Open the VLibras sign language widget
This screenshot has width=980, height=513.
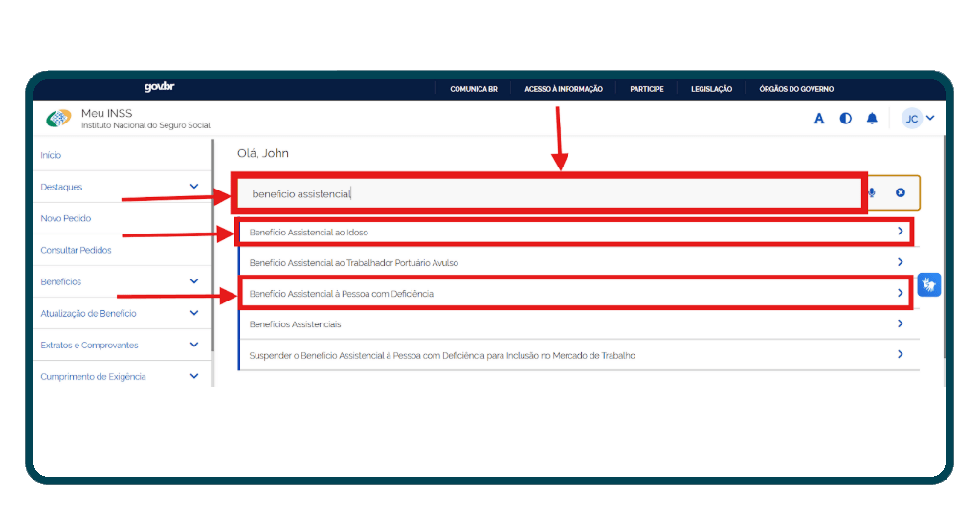pos(929,285)
